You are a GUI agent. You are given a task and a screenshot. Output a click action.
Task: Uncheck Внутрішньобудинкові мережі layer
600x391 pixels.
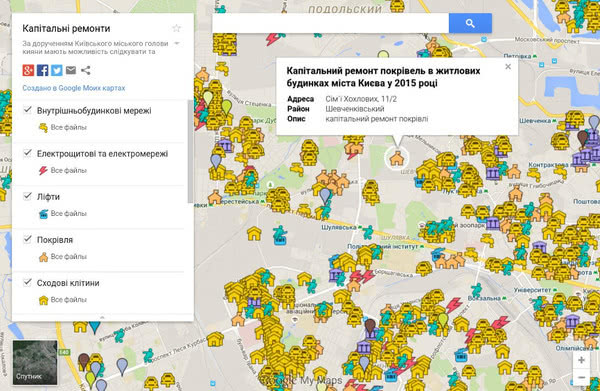(28, 110)
